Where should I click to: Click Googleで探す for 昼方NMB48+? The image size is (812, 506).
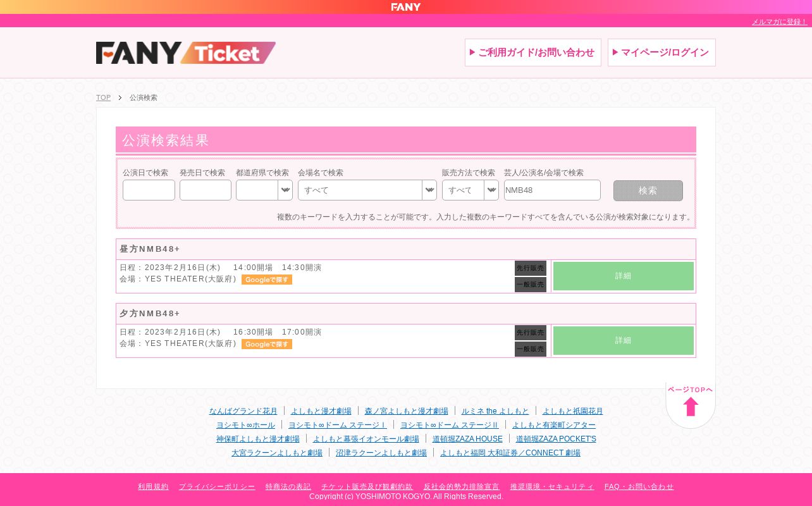[267, 280]
